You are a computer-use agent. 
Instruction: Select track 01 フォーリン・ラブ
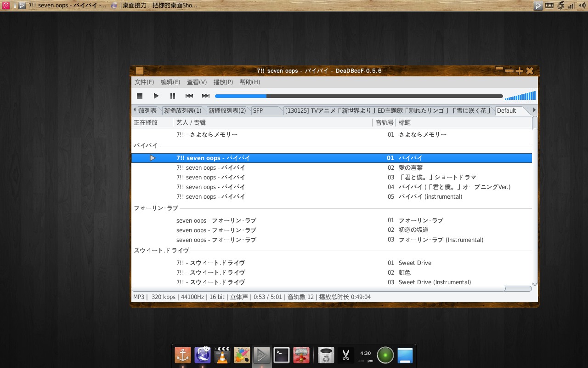[x=332, y=220]
